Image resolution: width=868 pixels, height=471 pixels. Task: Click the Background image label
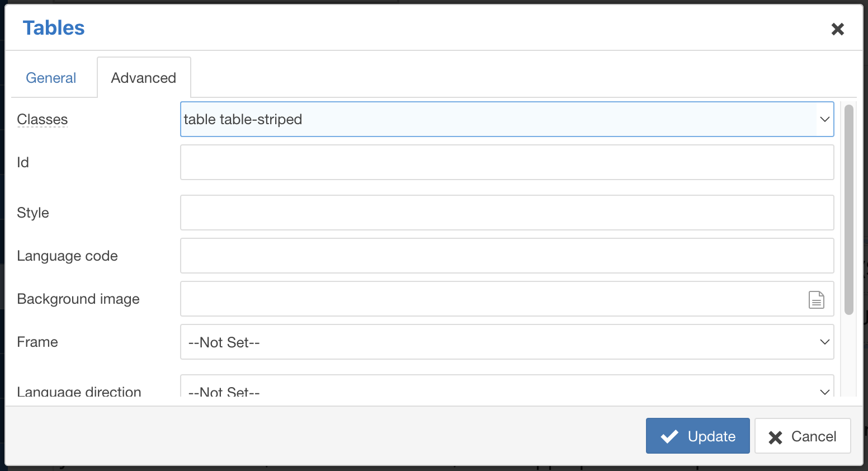click(x=78, y=299)
